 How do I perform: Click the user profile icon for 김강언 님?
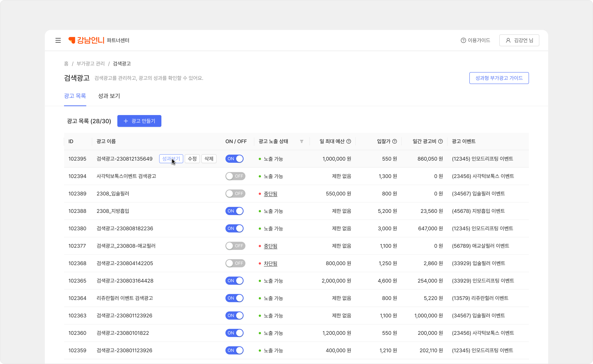(508, 41)
